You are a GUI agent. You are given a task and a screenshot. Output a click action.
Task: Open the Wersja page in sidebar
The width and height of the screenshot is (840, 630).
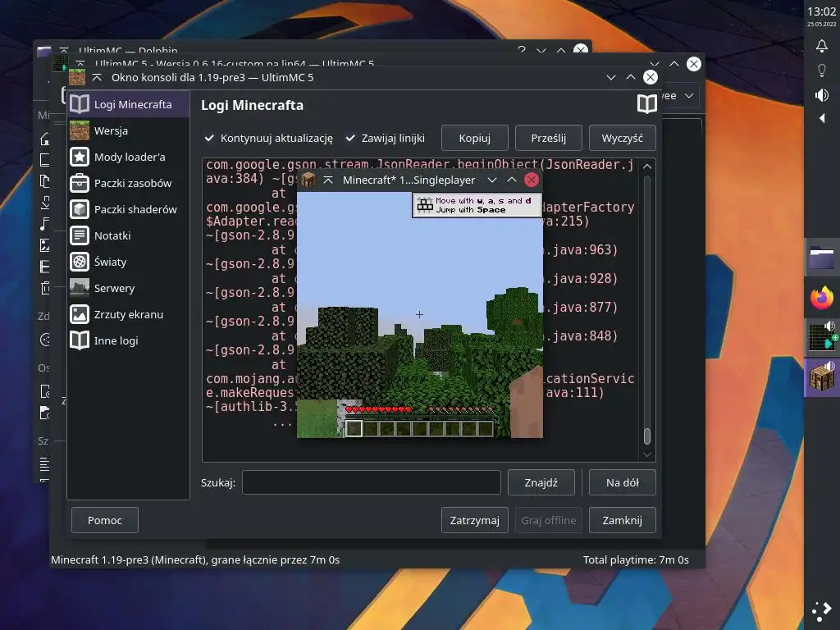128,130
